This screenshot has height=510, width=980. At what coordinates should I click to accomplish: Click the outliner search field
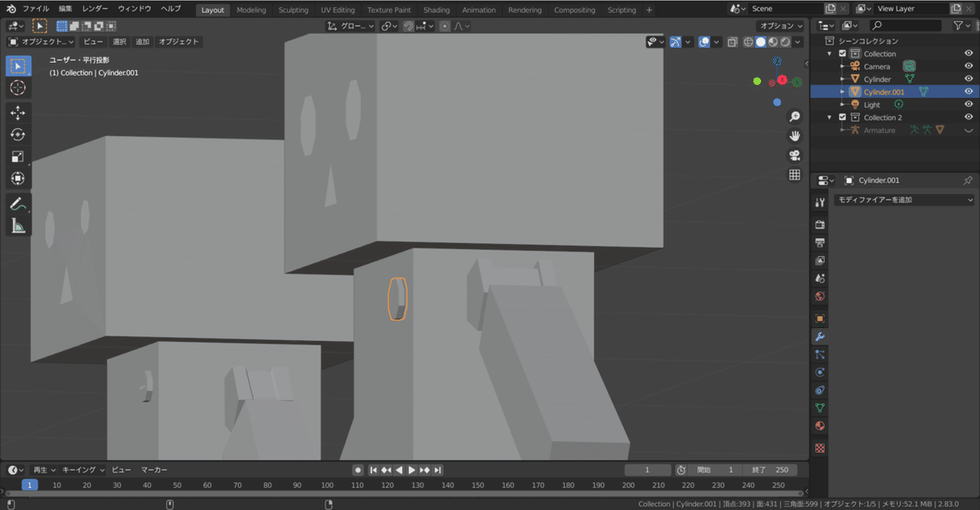click(x=907, y=26)
